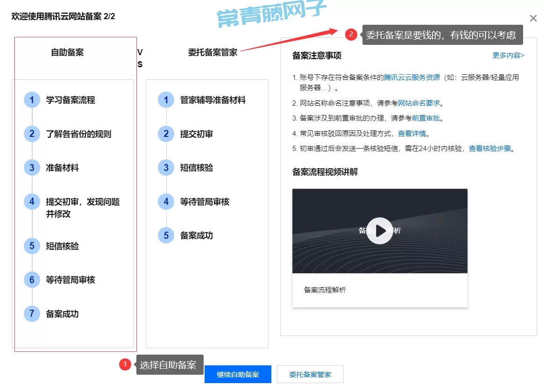Click step 5 circle in 委托备案管家 column
Viewport: 546px width, 392px height.
tap(166, 235)
